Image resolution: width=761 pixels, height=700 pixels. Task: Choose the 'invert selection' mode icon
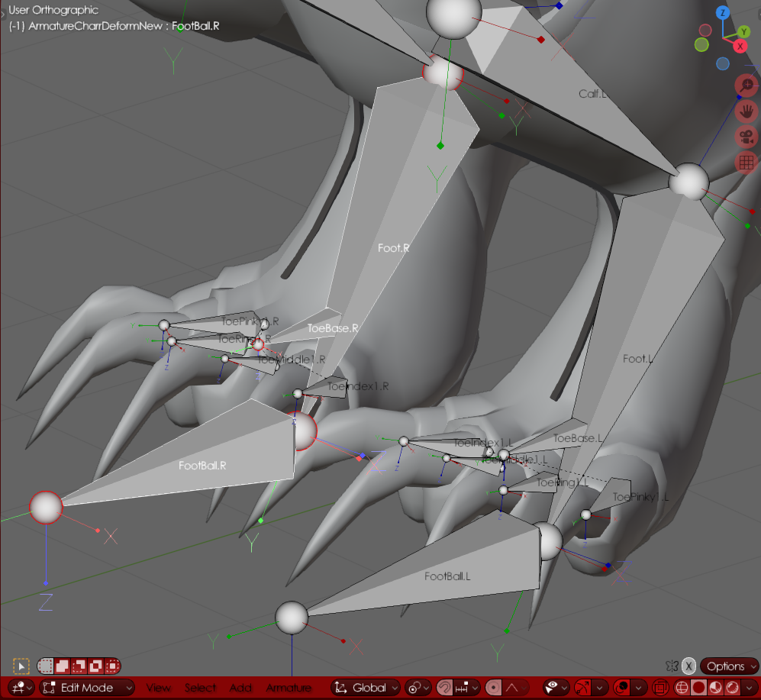(95, 666)
